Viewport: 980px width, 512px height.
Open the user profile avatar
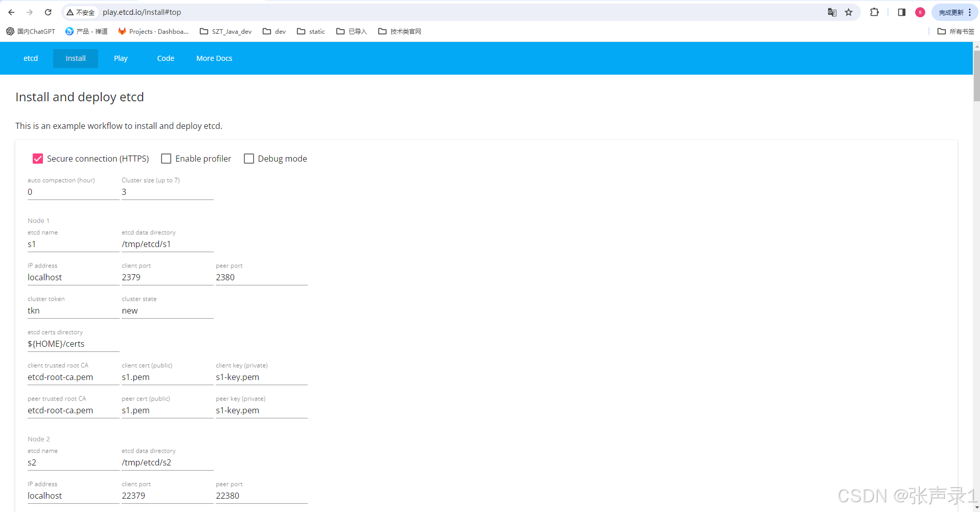[x=920, y=12]
